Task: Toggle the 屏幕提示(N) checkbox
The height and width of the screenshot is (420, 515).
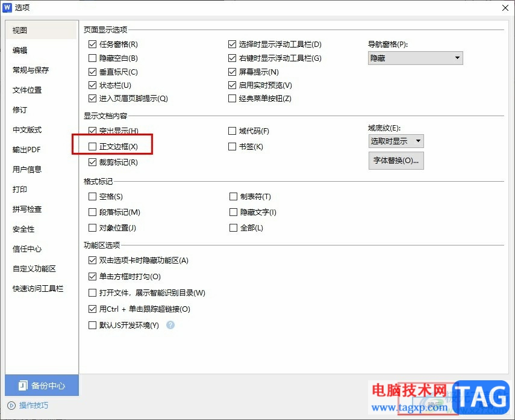Action: point(232,72)
